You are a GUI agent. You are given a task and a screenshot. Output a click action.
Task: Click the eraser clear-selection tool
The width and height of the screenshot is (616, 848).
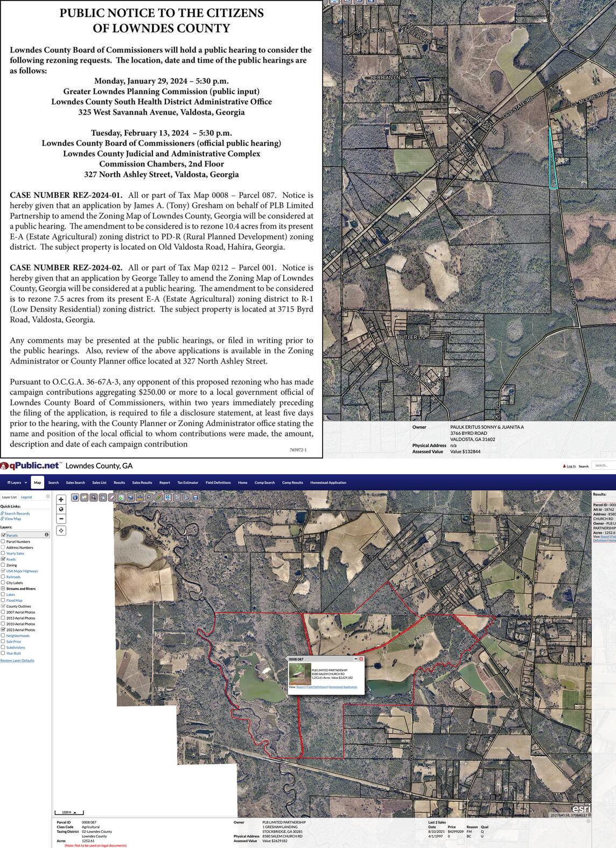112,497
